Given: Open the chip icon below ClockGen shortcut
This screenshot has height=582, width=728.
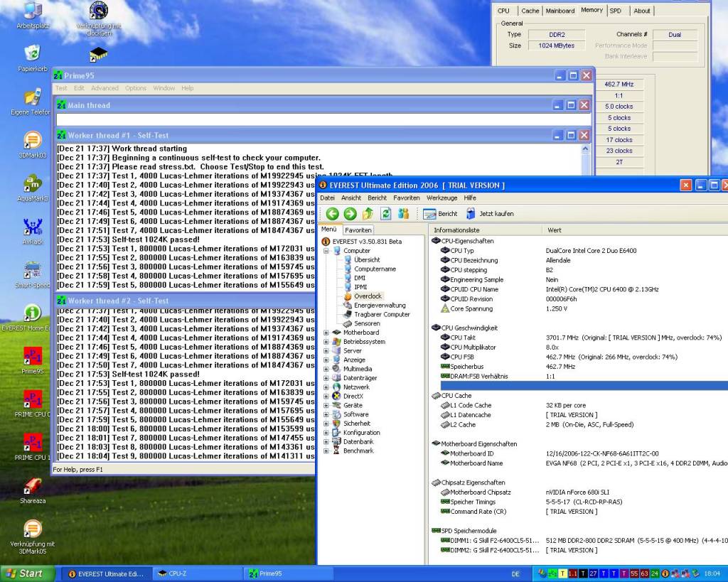Looking at the screenshot, I should point(98,54).
